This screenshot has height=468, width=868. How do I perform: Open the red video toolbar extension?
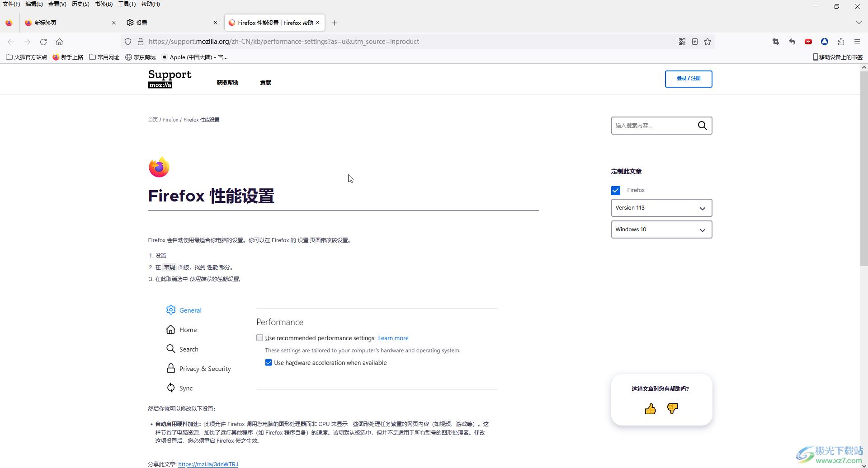click(808, 42)
